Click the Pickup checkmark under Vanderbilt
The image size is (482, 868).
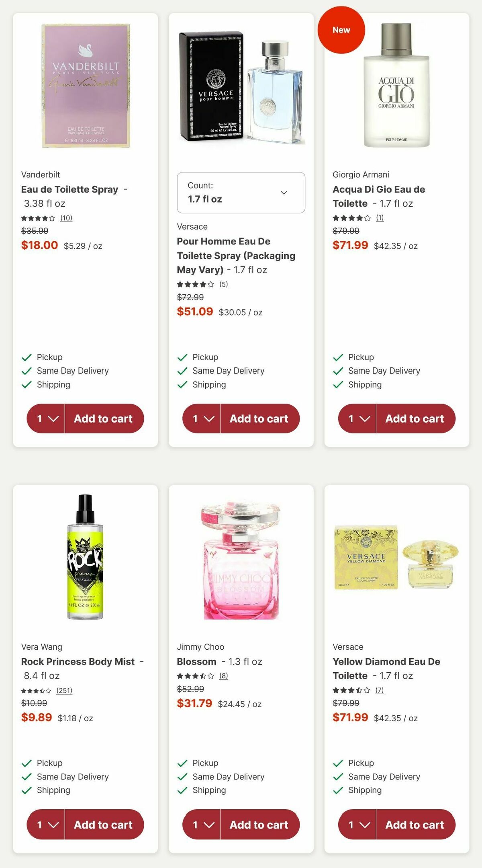click(27, 357)
